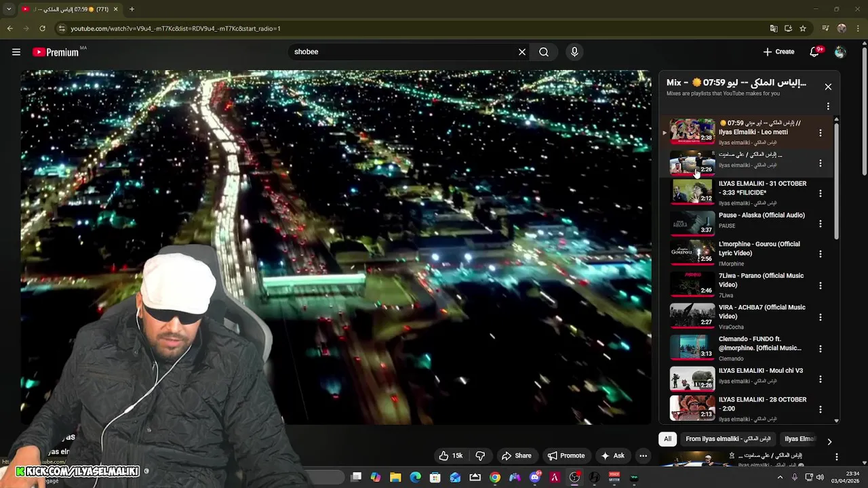Open Chrome profile avatar
The image size is (868, 488).
point(842,28)
